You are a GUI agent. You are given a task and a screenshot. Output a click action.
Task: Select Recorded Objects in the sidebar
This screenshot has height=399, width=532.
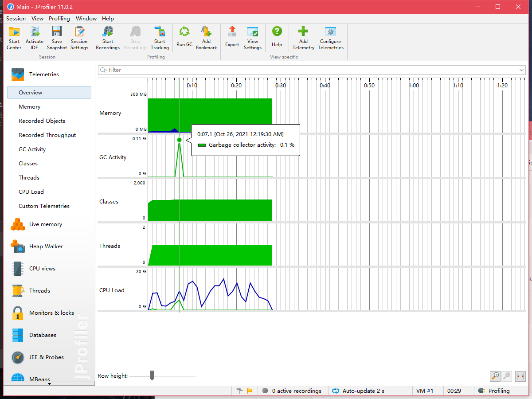click(42, 121)
